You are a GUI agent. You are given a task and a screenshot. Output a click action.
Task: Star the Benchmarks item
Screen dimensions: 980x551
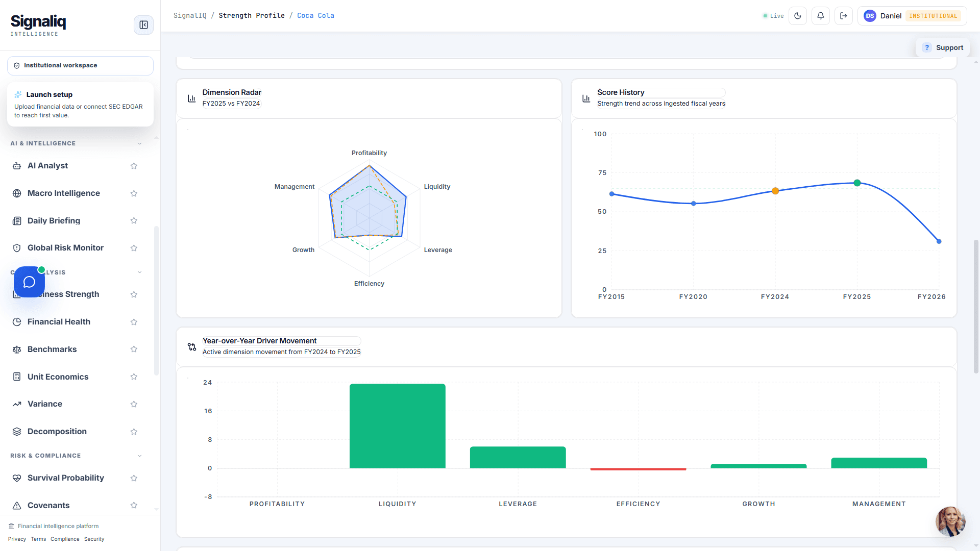point(134,349)
